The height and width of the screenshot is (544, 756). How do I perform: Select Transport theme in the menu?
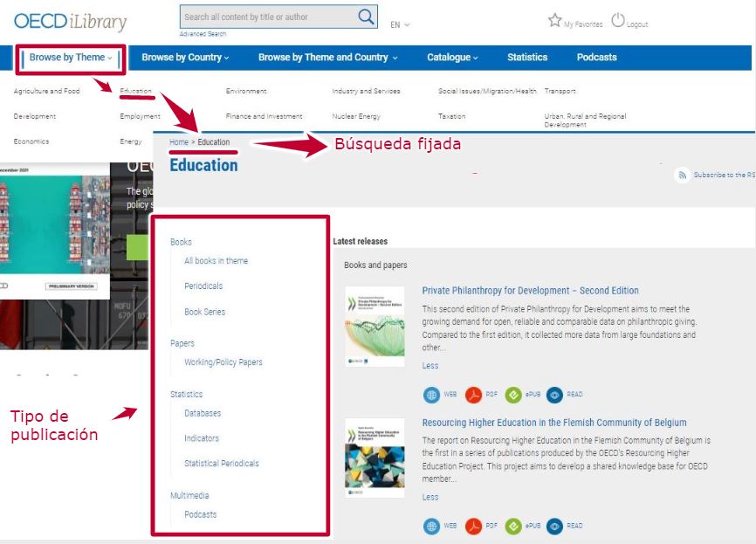click(560, 91)
